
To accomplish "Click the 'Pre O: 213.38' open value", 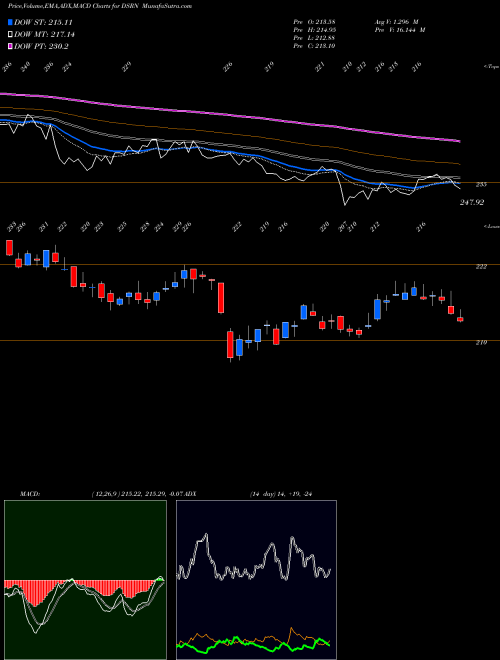I will point(314,22).
